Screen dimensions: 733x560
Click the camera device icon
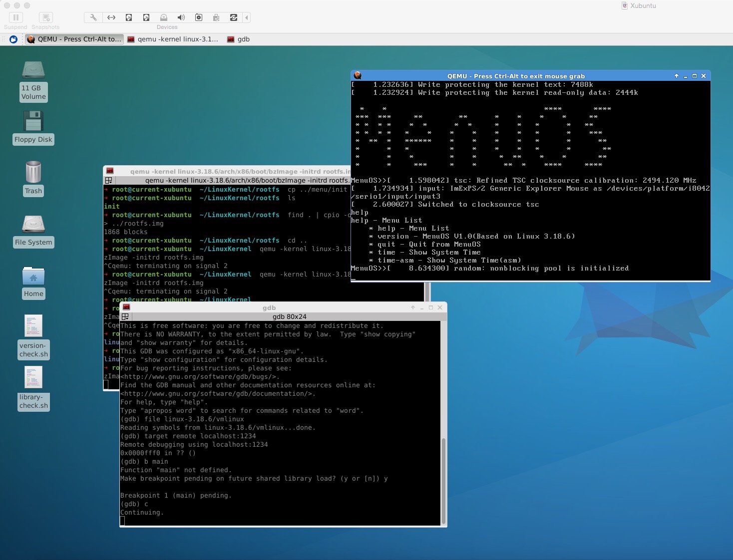(x=199, y=17)
